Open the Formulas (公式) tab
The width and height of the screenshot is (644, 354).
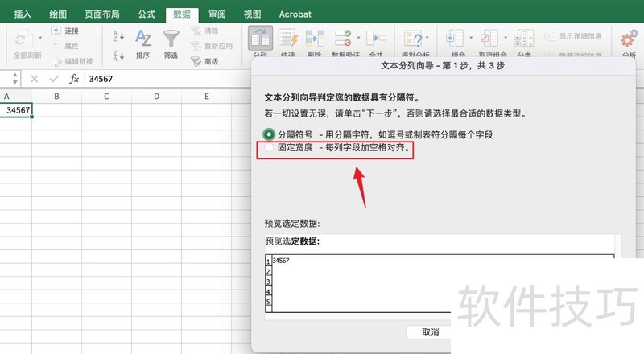pos(147,14)
